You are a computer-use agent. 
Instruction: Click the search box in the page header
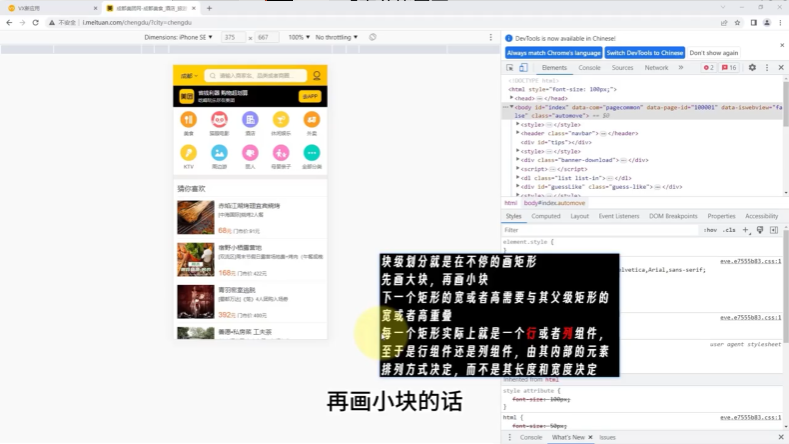[x=256, y=76]
